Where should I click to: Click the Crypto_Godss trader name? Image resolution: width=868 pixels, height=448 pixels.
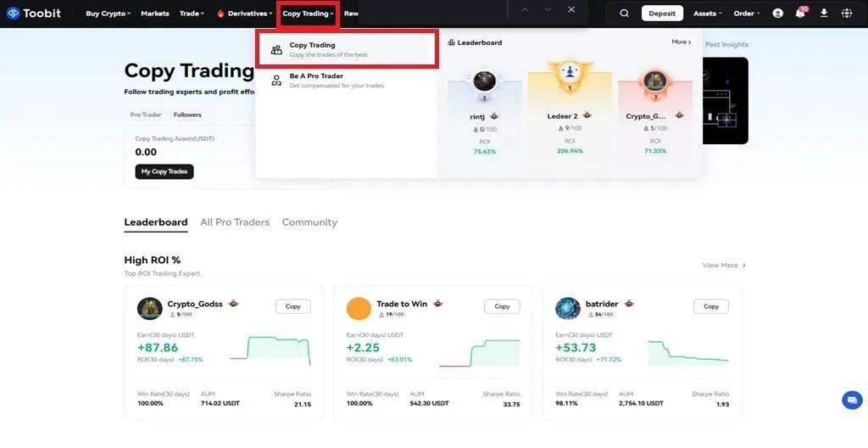(195, 304)
